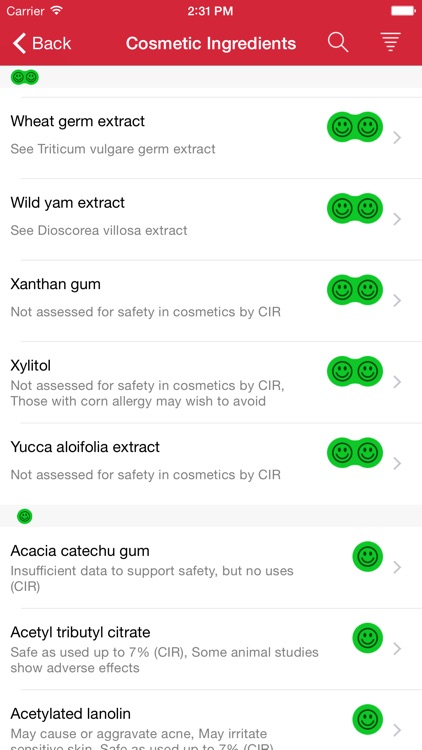Select the Wild yam extract row
This screenshot has height=750, width=422.
[x=211, y=220]
